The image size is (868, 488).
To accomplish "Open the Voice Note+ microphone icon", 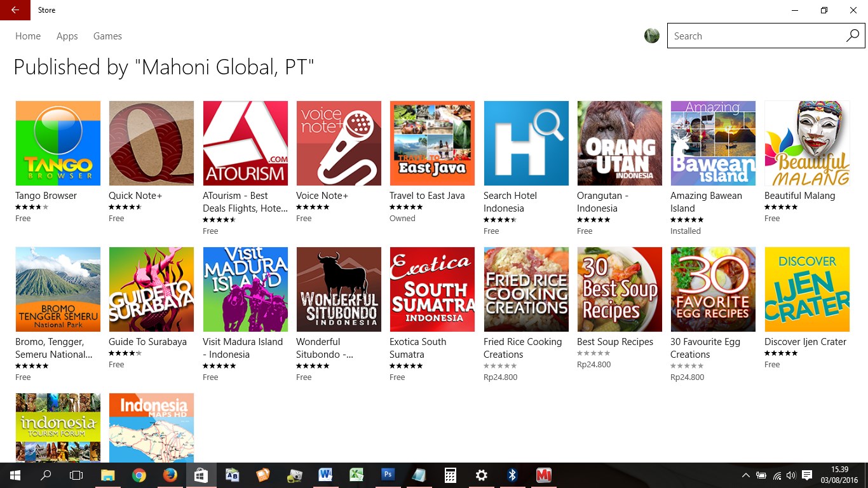I will click(x=339, y=143).
